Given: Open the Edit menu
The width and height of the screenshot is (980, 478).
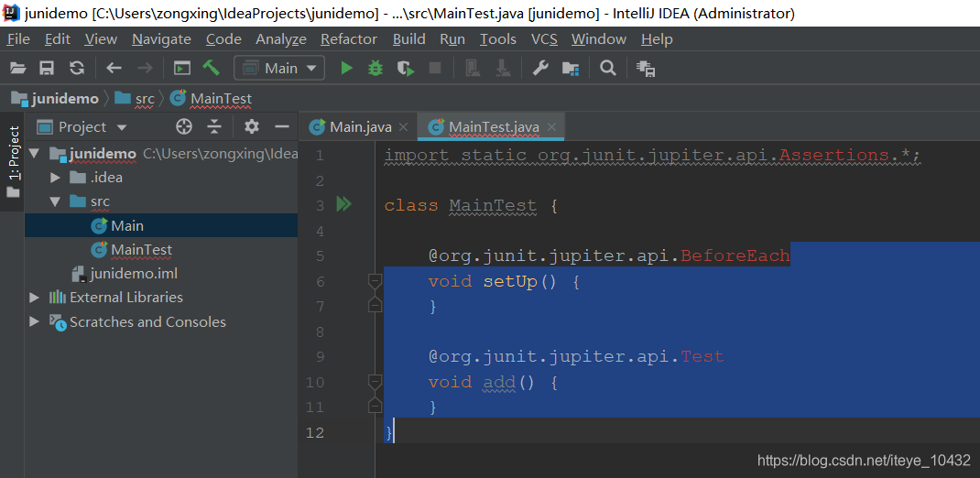Looking at the screenshot, I should 58,39.
